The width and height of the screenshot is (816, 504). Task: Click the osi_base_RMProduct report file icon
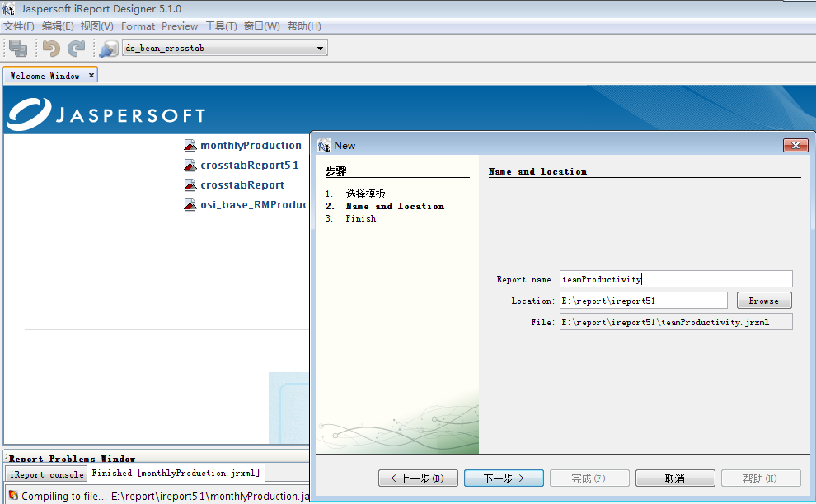coord(190,205)
